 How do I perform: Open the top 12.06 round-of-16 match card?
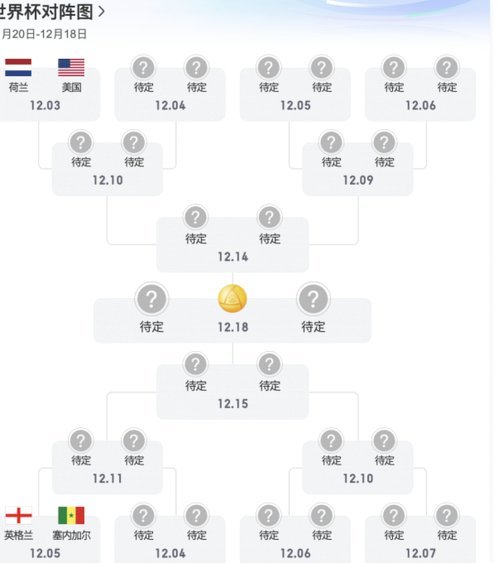click(x=420, y=94)
